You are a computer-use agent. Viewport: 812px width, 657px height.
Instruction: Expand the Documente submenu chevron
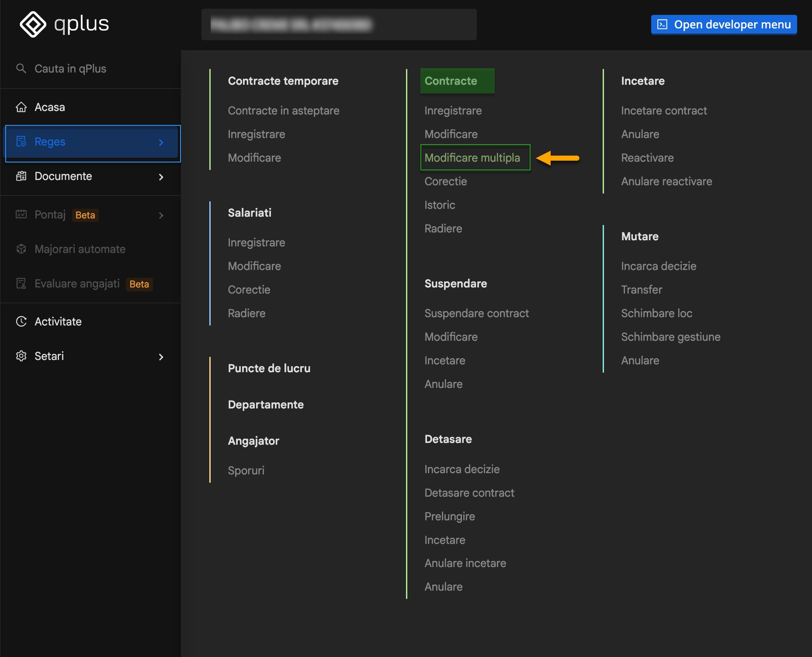coord(161,177)
